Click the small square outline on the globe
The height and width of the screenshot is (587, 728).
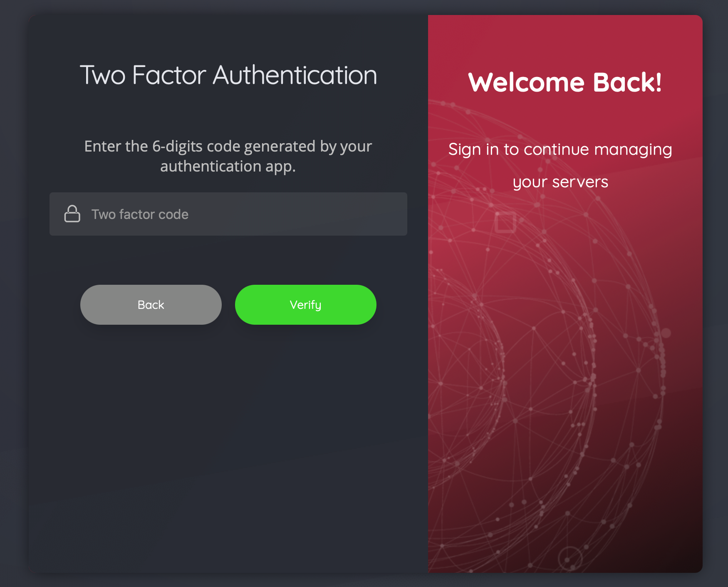(x=505, y=222)
